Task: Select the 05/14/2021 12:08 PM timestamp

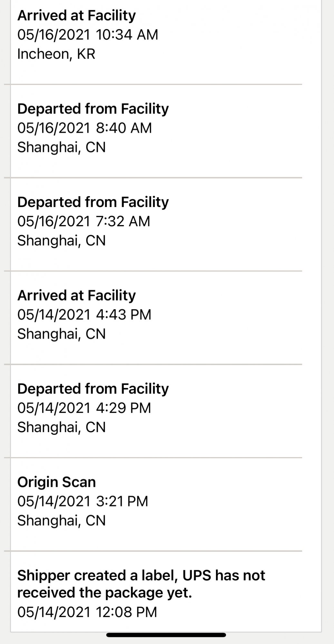Action: (87, 612)
